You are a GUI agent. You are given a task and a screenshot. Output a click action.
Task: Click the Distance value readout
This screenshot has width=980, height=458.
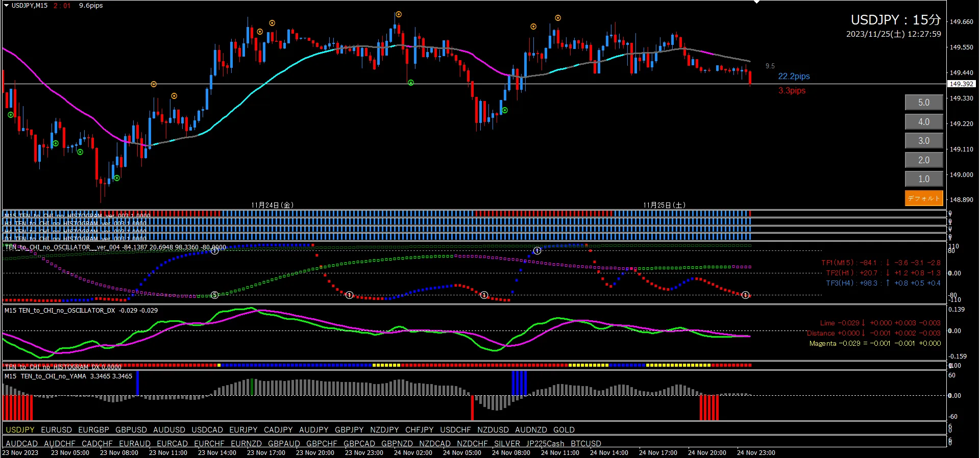(874, 333)
